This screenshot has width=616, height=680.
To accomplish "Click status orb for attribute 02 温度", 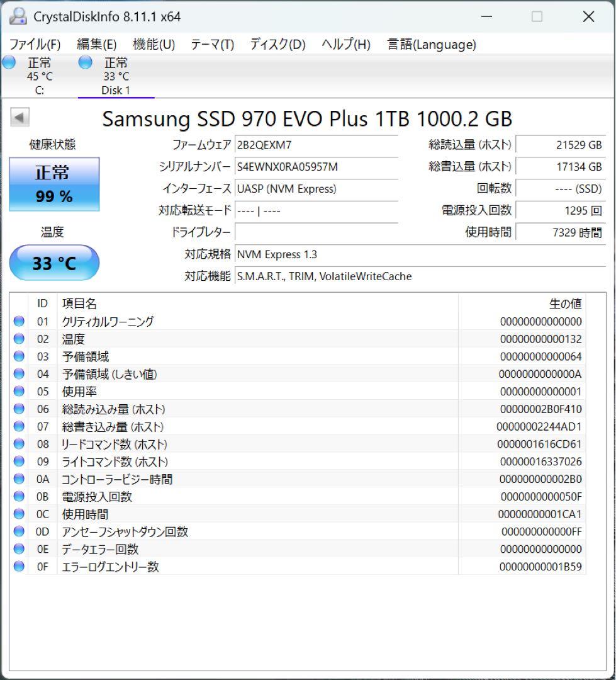I will [x=19, y=338].
